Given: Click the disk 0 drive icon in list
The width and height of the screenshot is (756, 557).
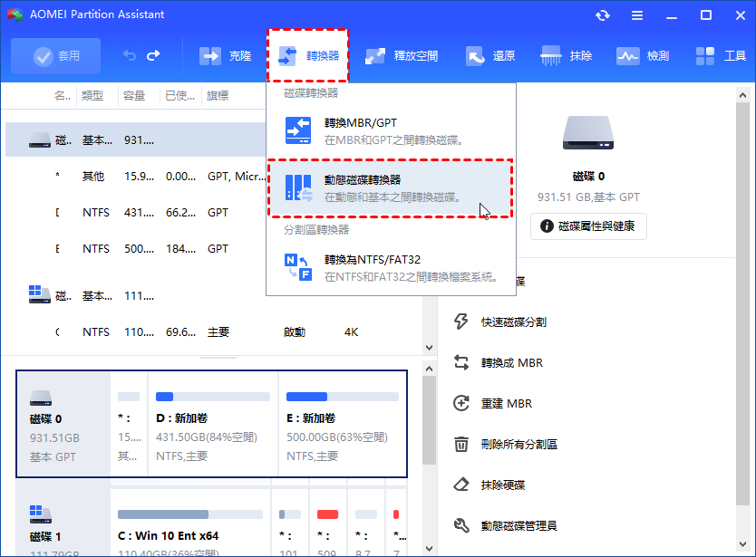Looking at the screenshot, I should pos(40,140).
